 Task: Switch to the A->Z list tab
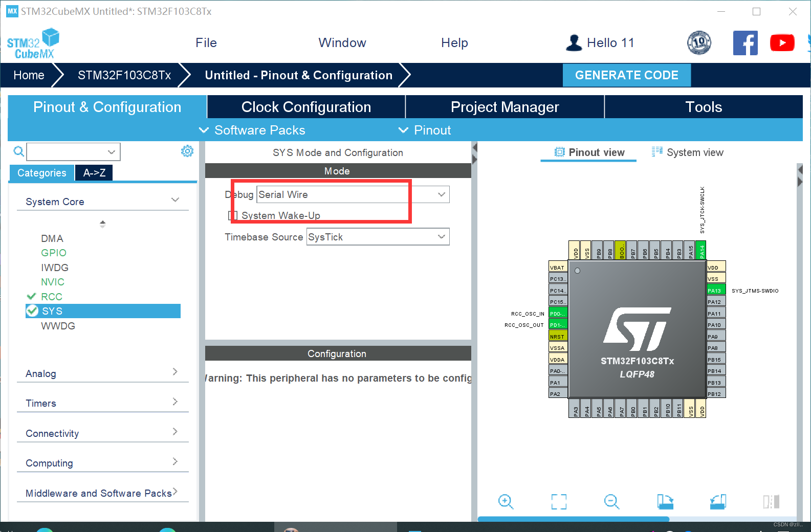point(94,173)
